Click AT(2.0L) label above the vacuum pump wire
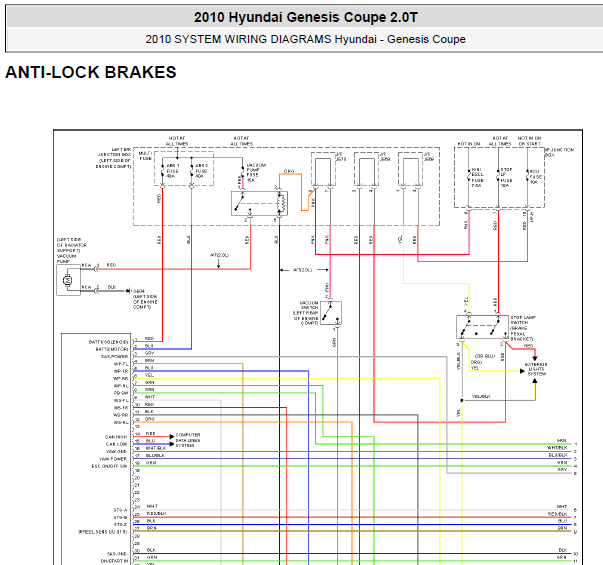Viewport: 603px width, 565px height. (x=219, y=255)
